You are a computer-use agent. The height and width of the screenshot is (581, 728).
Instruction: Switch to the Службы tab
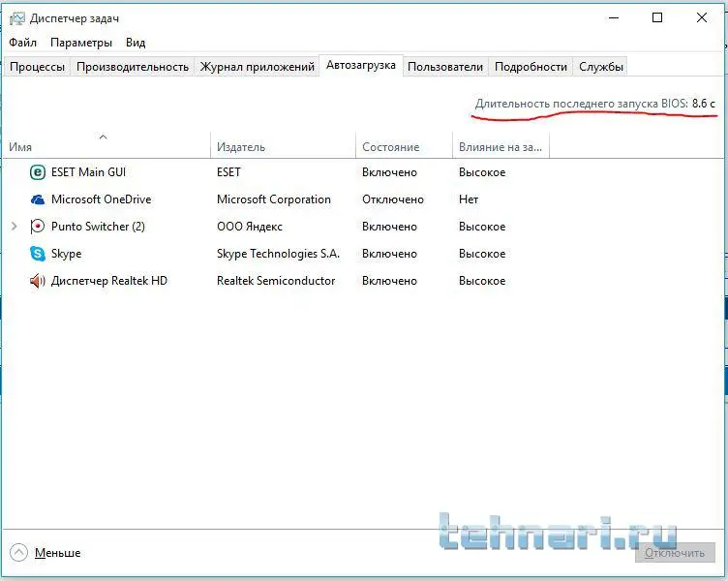601,67
